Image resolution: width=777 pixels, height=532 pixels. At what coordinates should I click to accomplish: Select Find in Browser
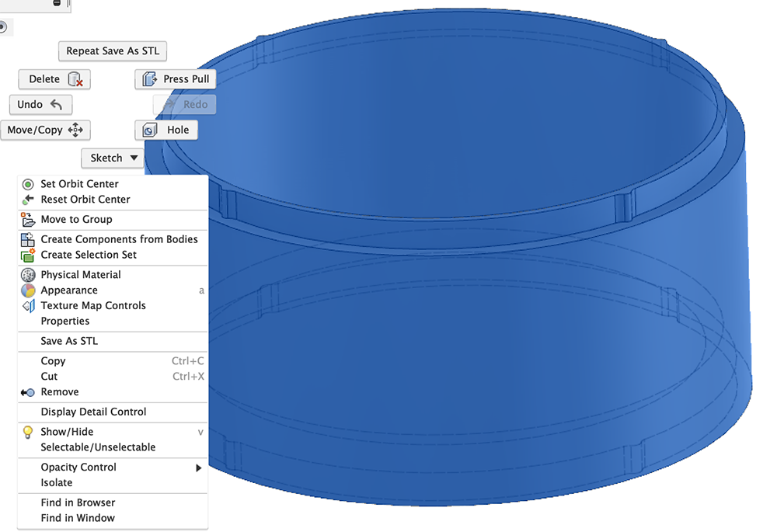tap(113, 502)
